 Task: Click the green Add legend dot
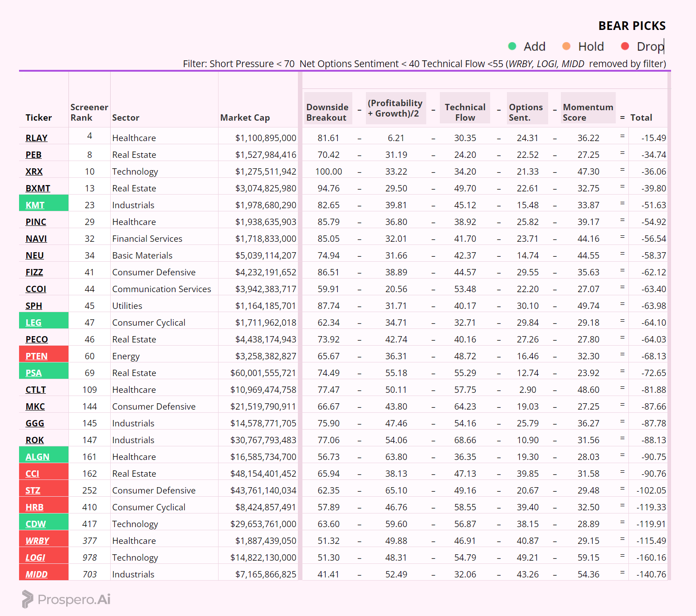pos(512,46)
